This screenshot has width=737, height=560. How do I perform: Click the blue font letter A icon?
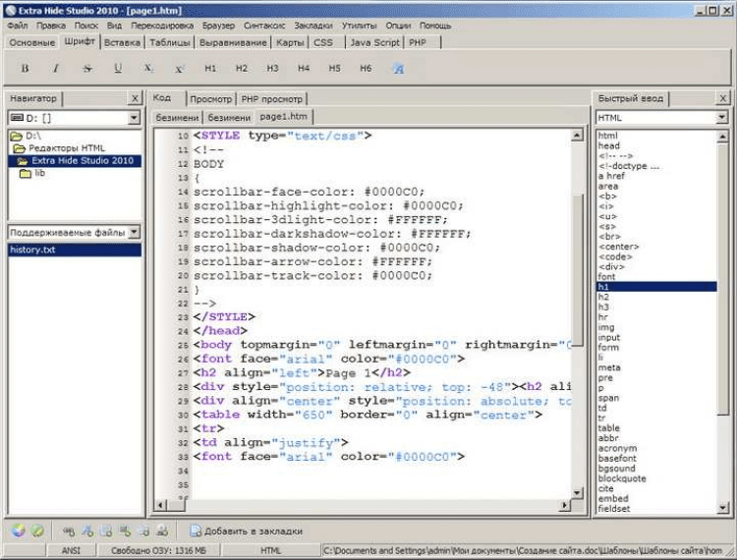[x=398, y=69]
